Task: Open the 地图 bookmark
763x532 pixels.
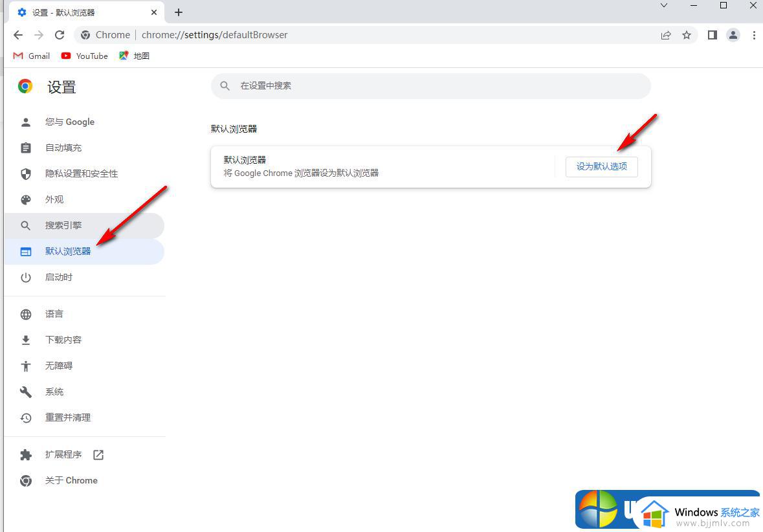Action: [x=135, y=56]
